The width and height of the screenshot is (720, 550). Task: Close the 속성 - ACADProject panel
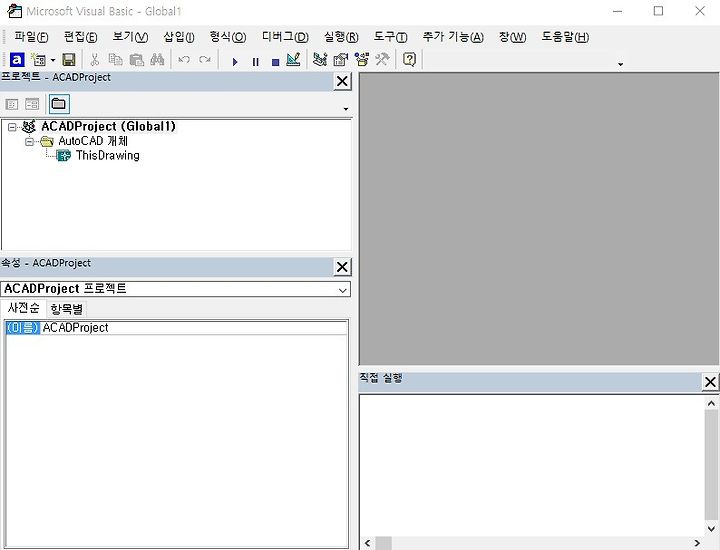342,267
